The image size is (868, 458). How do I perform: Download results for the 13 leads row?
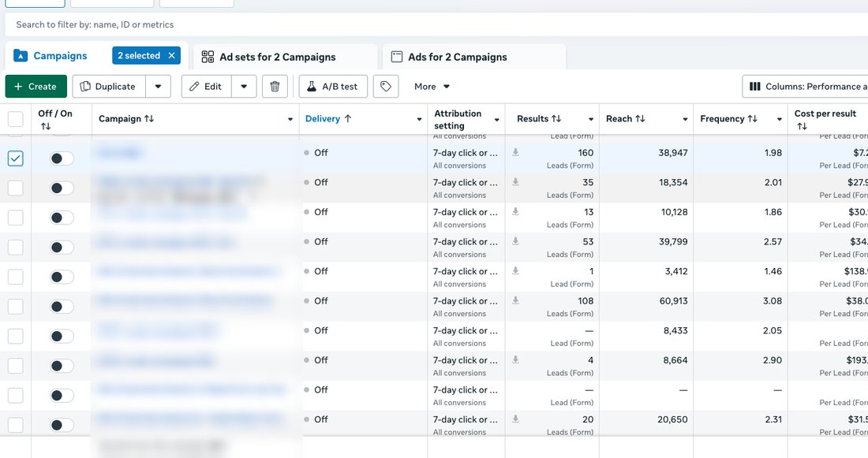point(515,211)
